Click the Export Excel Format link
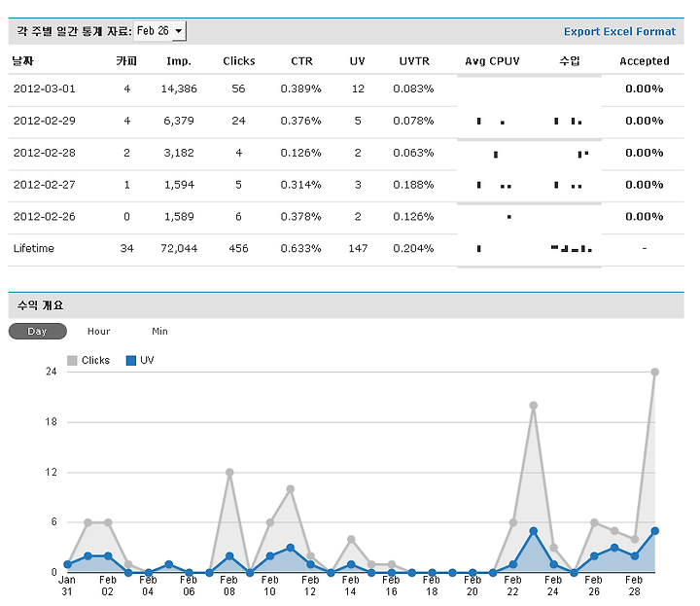Viewport: 700px width, 606px height. (x=619, y=32)
